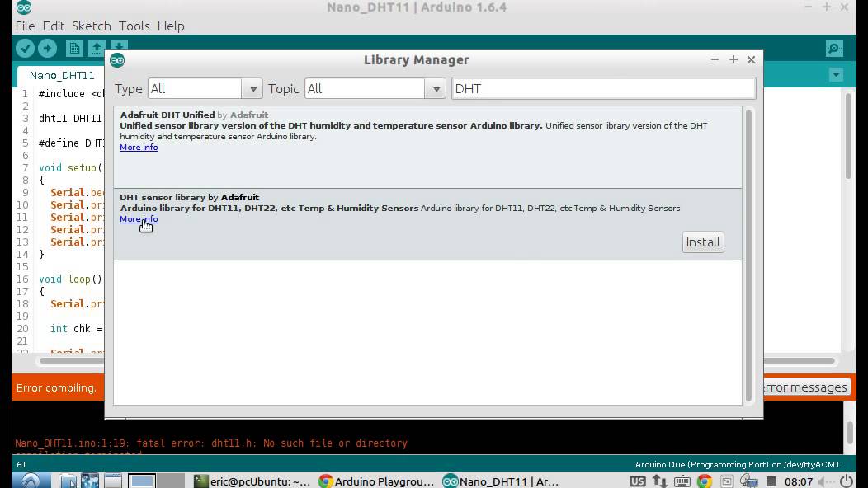Image resolution: width=868 pixels, height=488 pixels.
Task: Click the 08:07 taskbar clock
Action: 798,481
